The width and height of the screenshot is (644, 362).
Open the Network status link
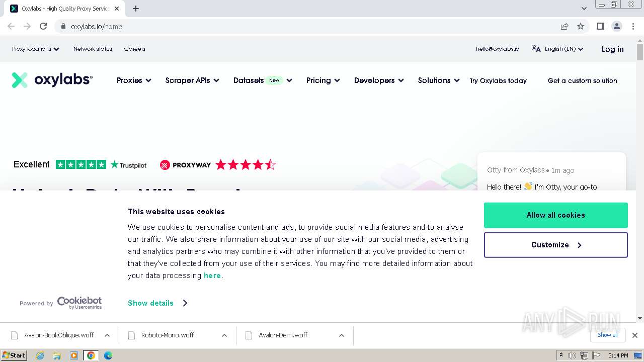pyautogui.click(x=93, y=49)
